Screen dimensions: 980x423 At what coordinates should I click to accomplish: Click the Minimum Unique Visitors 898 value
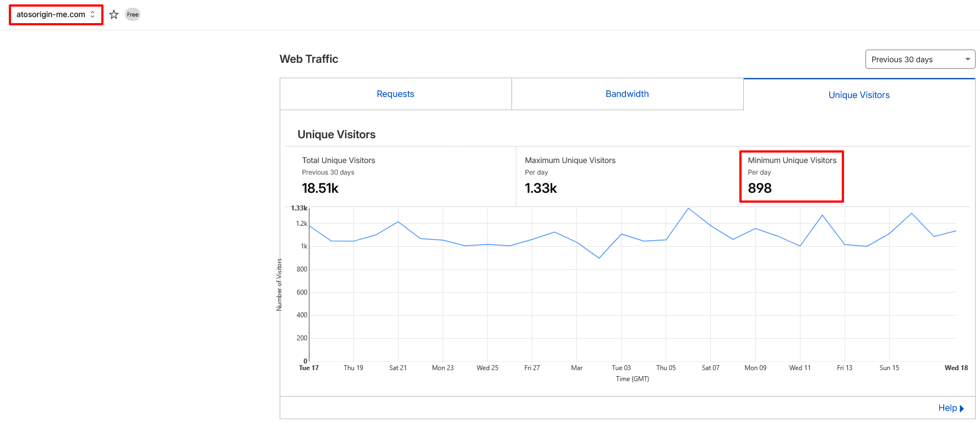point(759,188)
